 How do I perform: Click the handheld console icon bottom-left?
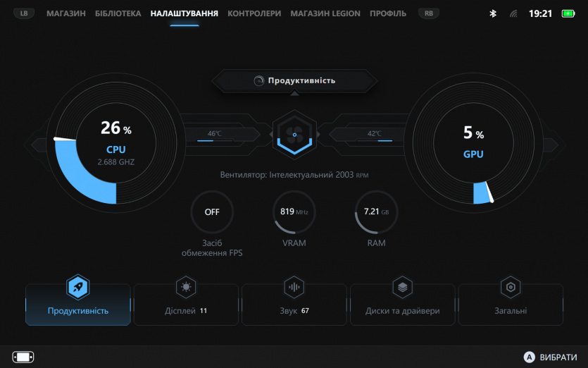(23, 357)
